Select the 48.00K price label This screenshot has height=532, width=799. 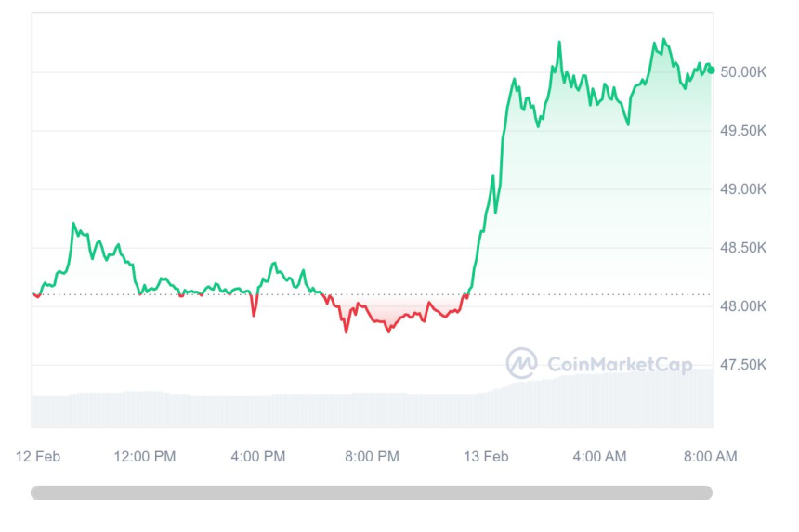click(x=743, y=306)
